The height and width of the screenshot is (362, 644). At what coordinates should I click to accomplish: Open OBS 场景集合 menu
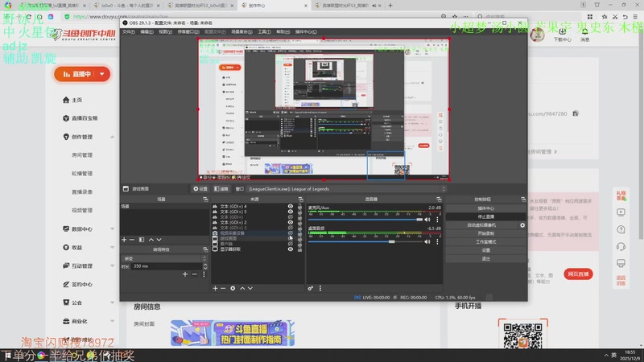pos(242,31)
